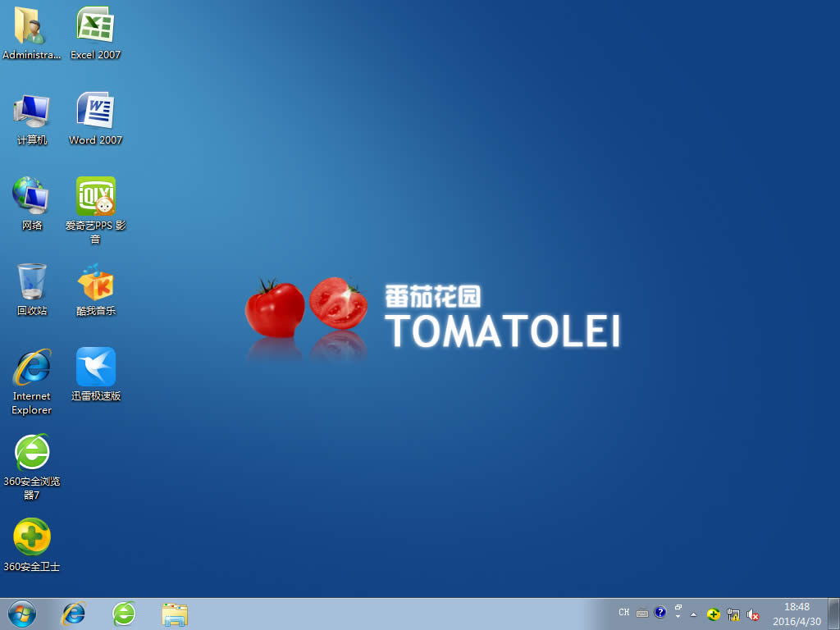Launch Internet Explorer from the taskbar
Image resolution: width=840 pixels, height=630 pixels.
(x=74, y=614)
